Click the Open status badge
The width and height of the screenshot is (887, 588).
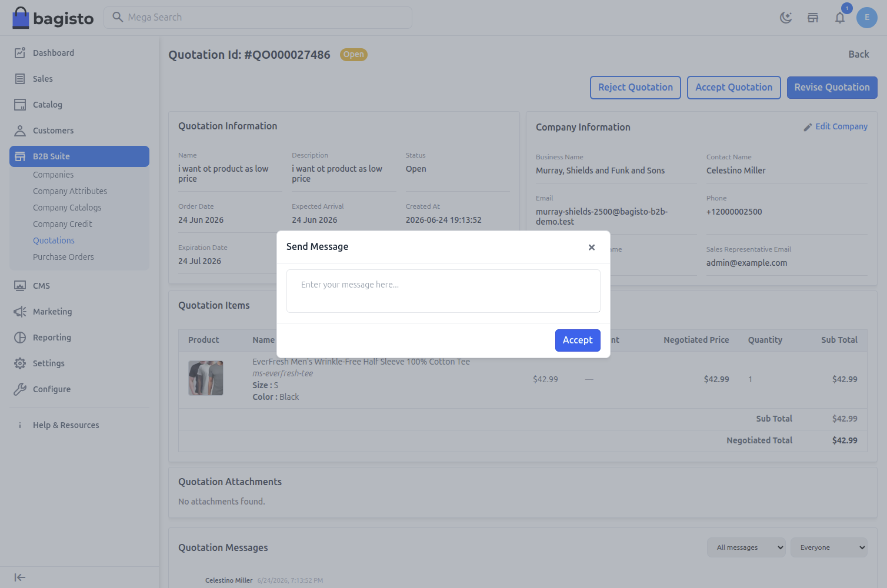[354, 55]
